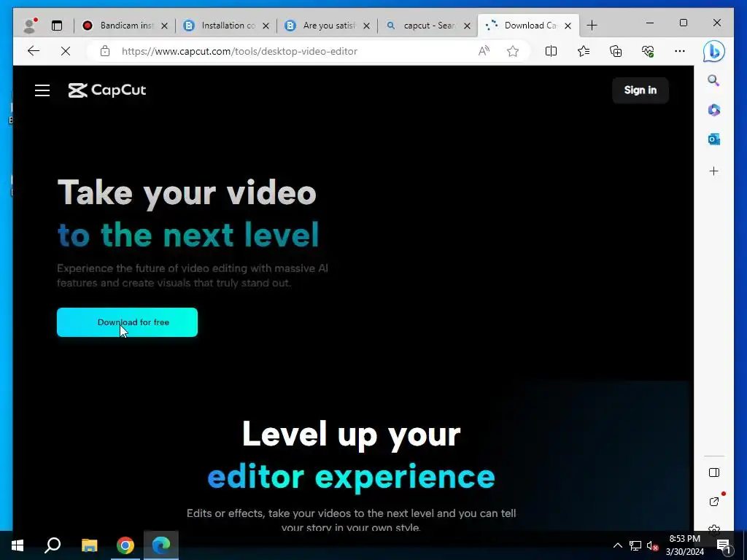747x560 pixels.
Task: Click 'Take your video' heading
Action: coord(187,193)
